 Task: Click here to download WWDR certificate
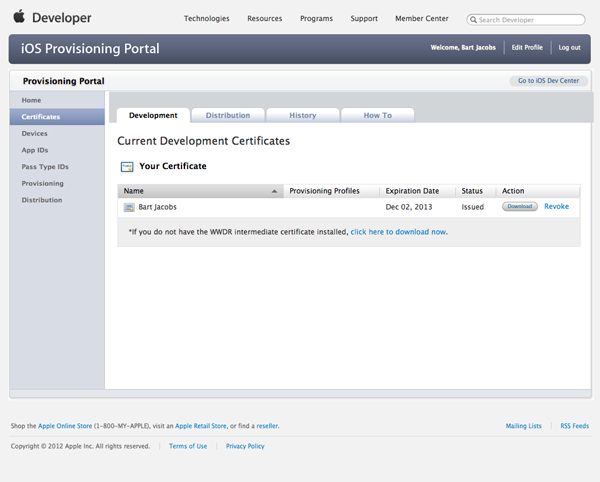point(398,232)
